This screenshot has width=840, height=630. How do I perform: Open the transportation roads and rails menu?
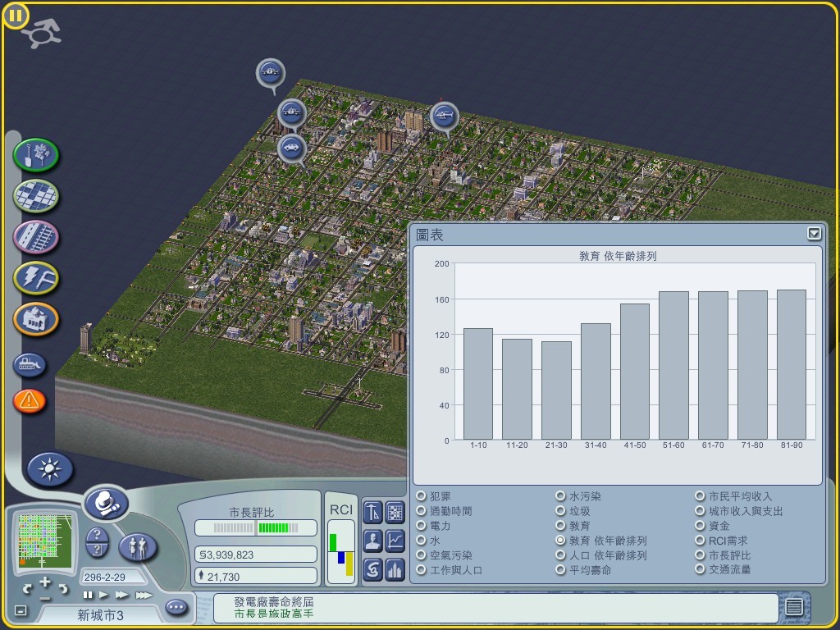click(36, 237)
